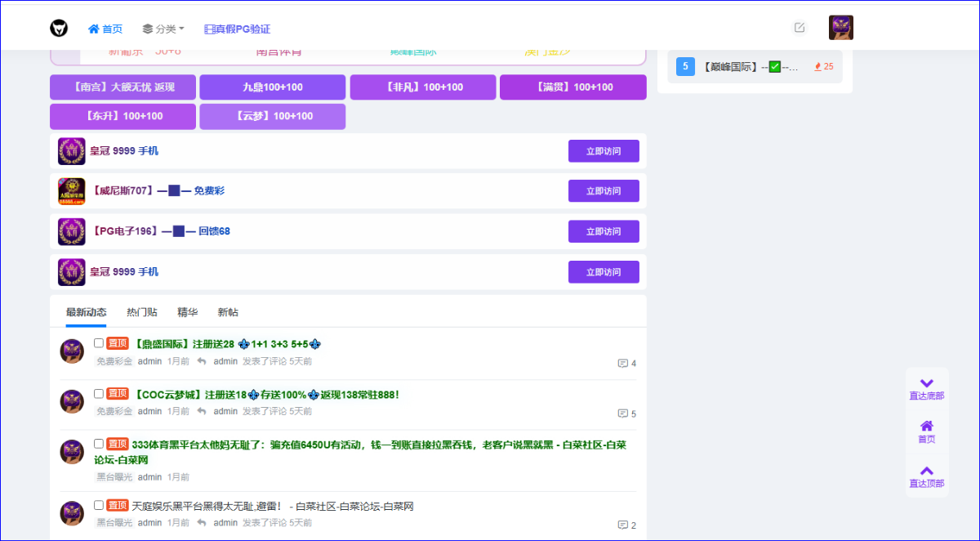Open the 巅峰国际 ranked item number 5
Viewport: 980px width, 541px height.
pyautogui.click(x=755, y=66)
